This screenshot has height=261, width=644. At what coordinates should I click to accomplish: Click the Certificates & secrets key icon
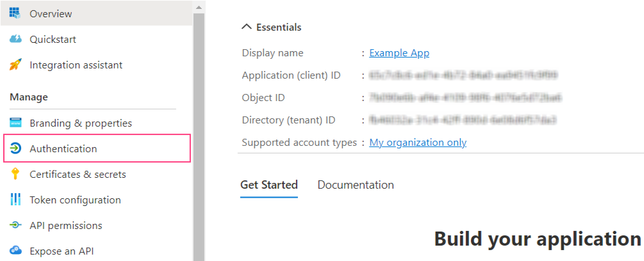point(15,174)
